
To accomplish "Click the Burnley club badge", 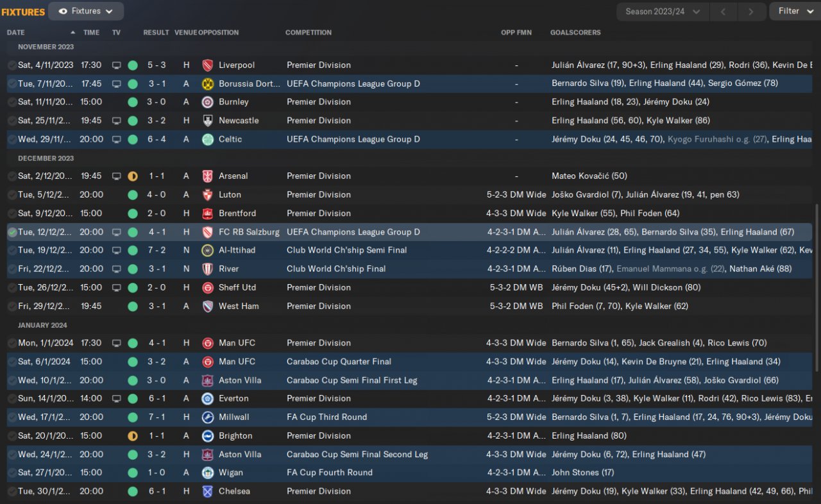I will click(x=207, y=102).
